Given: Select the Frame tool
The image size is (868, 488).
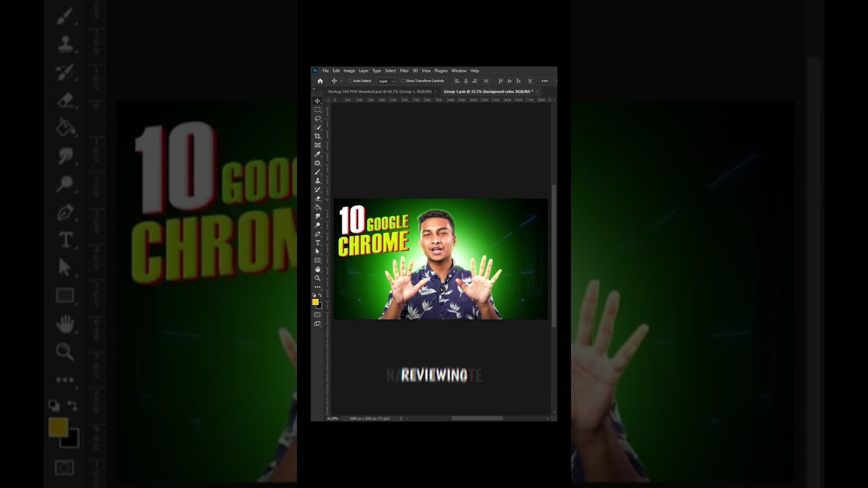Looking at the screenshot, I should click(x=317, y=145).
